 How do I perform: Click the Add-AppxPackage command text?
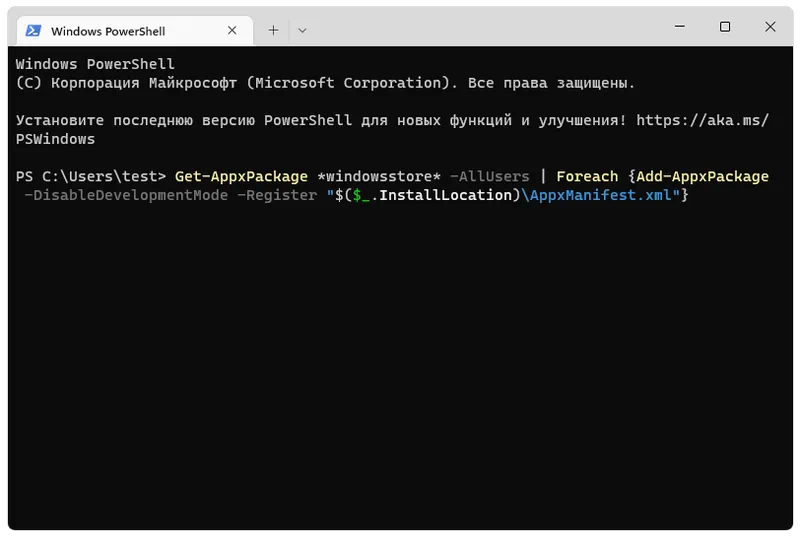pyautogui.click(x=703, y=176)
